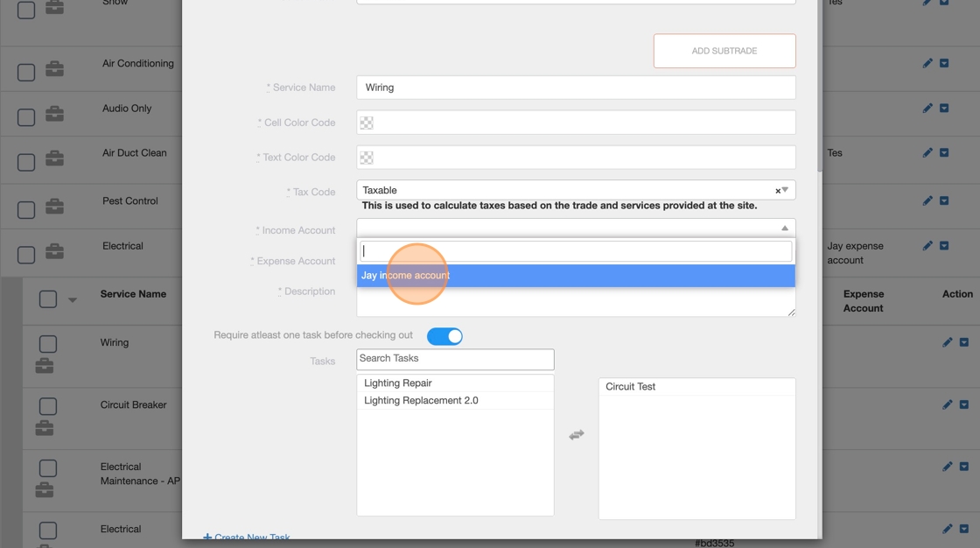Open the Tax Code dropdown arrow
980x548 pixels.
pyautogui.click(x=786, y=190)
